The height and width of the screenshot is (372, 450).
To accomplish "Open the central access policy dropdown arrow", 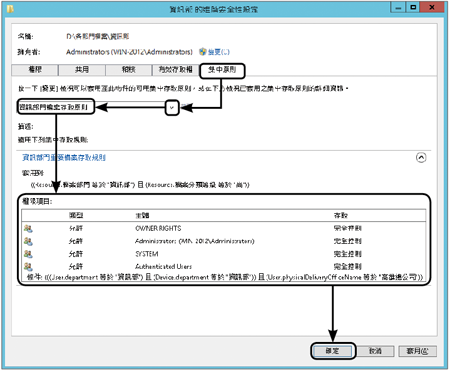I will tap(172, 108).
